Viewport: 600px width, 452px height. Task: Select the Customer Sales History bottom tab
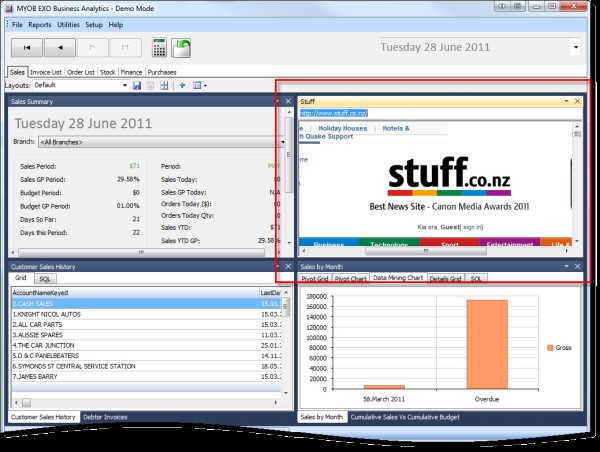pos(43,417)
